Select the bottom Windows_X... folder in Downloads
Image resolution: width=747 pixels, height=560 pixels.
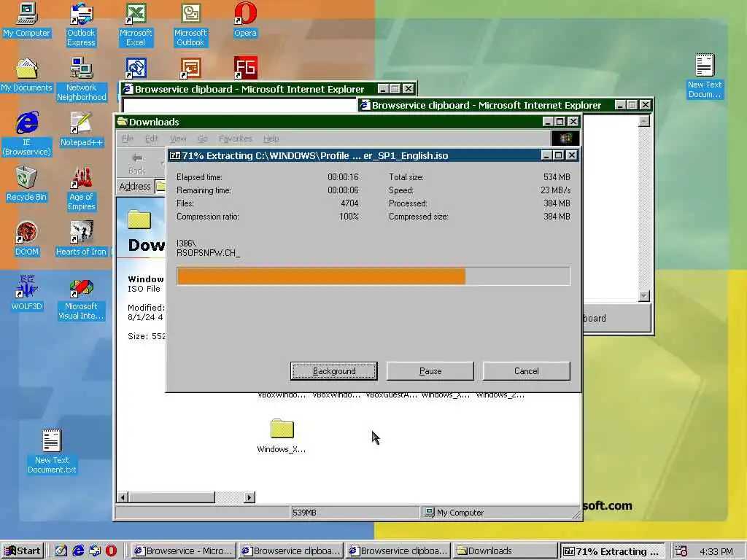pos(282,436)
